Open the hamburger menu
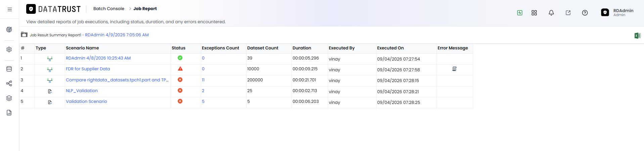The image size is (644, 151). tap(10, 9)
